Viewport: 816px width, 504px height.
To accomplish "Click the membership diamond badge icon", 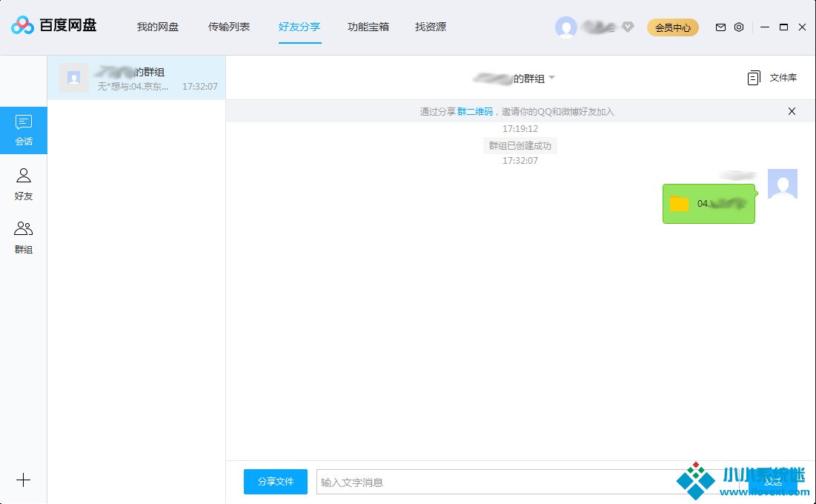I will (x=628, y=27).
